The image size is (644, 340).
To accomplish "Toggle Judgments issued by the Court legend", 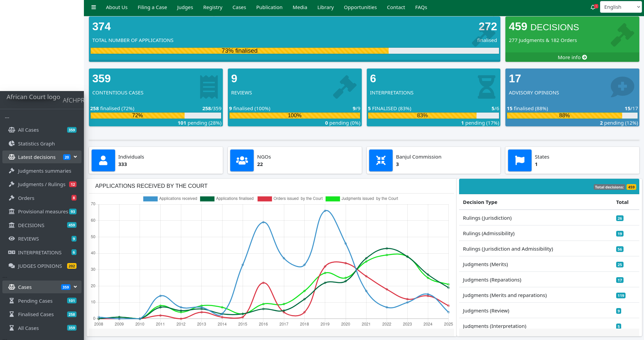I will point(333,199).
